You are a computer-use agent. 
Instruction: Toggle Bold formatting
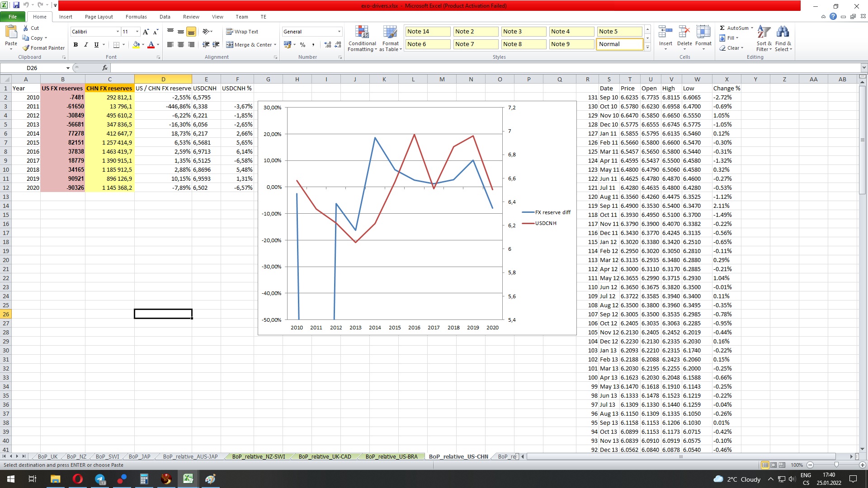coord(75,45)
